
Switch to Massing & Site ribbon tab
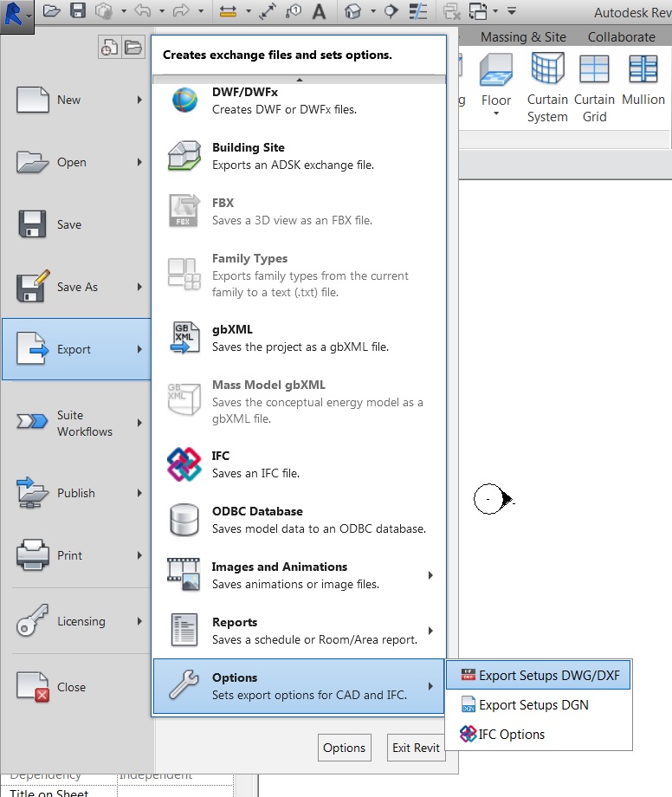tap(523, 37)
